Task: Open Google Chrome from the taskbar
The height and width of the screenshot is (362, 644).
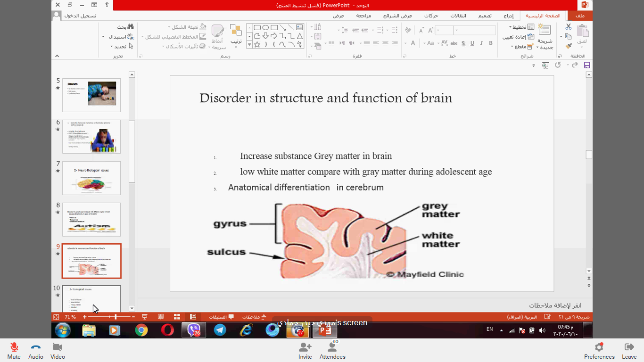Action: pos(141,330)
